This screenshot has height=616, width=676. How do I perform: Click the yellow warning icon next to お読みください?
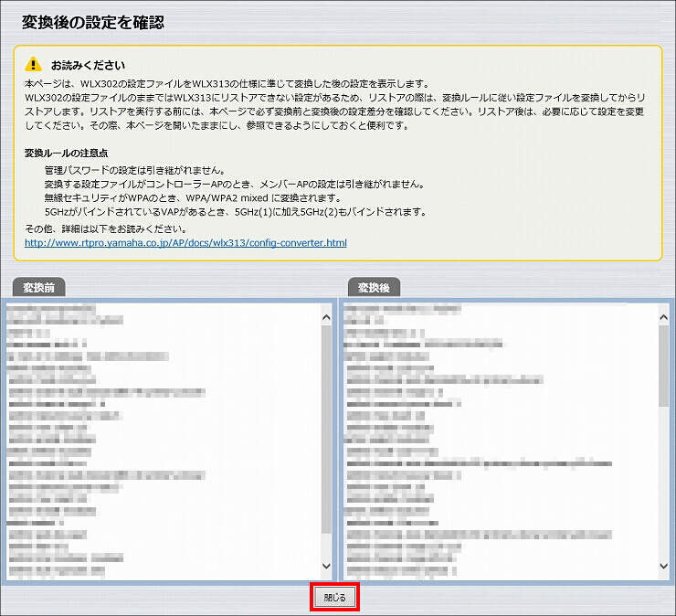(33, 64)
